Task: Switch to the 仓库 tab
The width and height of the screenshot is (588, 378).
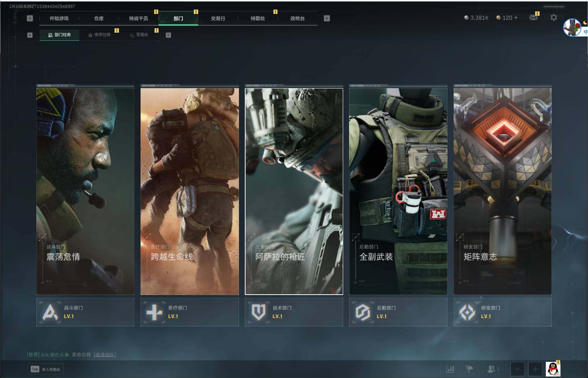Action: [x=99, y=18]
